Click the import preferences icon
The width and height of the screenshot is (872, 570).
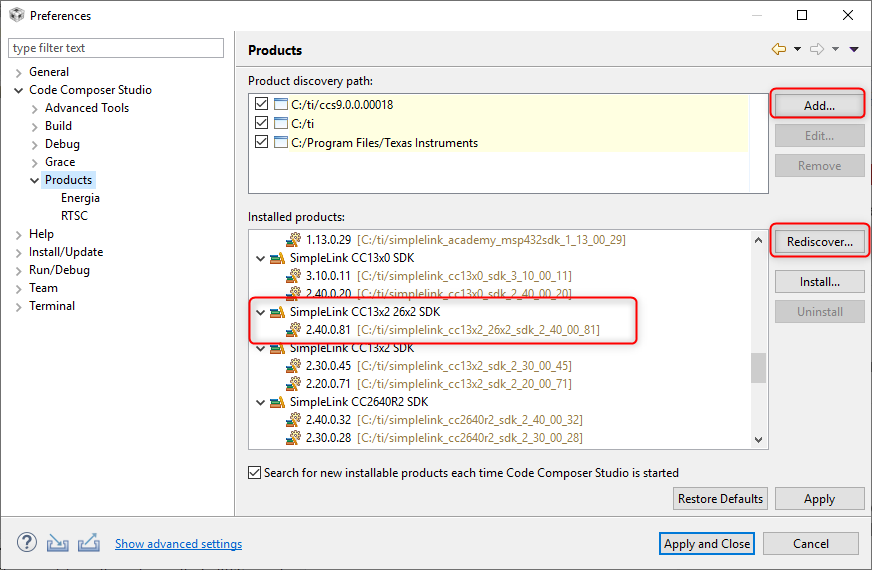pos(58,543)
